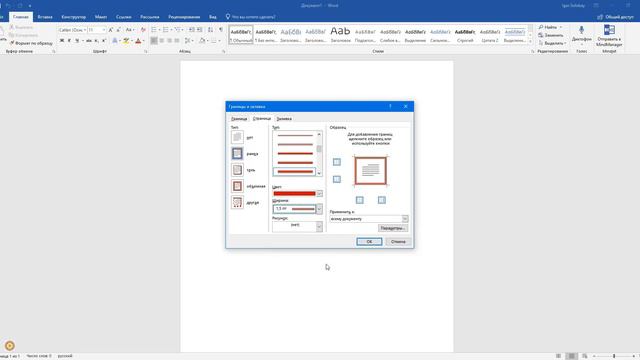Click the page border preview thumbnail

[370, 171]
